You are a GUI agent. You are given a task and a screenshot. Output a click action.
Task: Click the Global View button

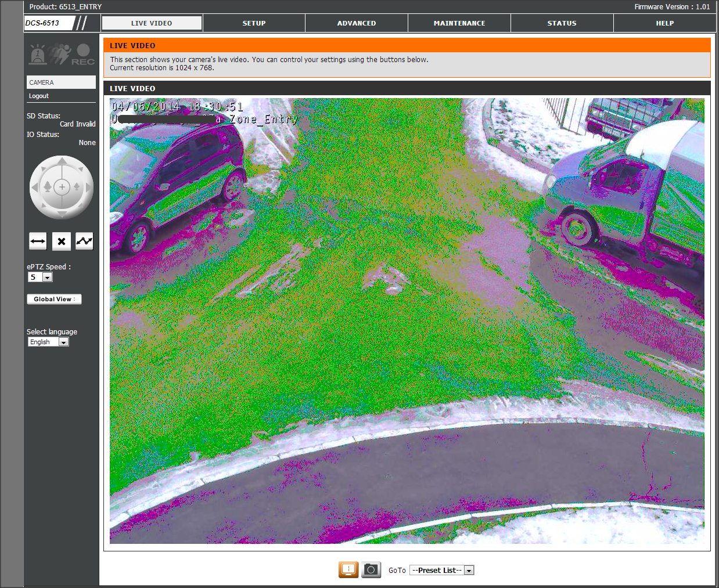pos(54,300)
